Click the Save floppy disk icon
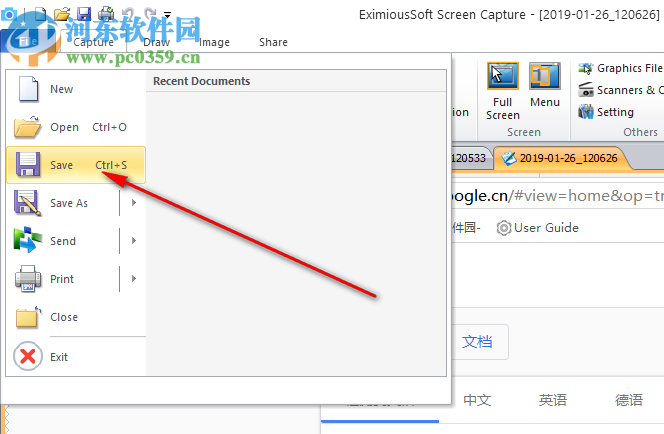 coord(28,165)
